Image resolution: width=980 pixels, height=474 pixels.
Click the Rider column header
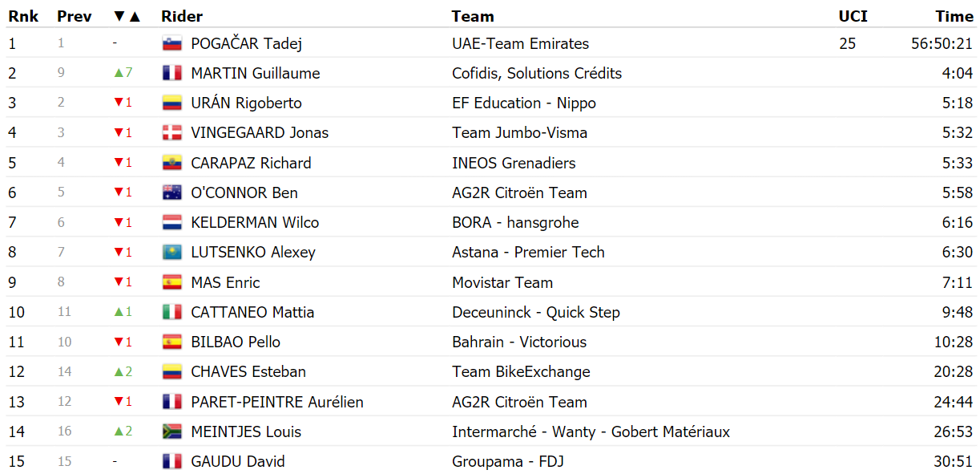click(182, 16)
